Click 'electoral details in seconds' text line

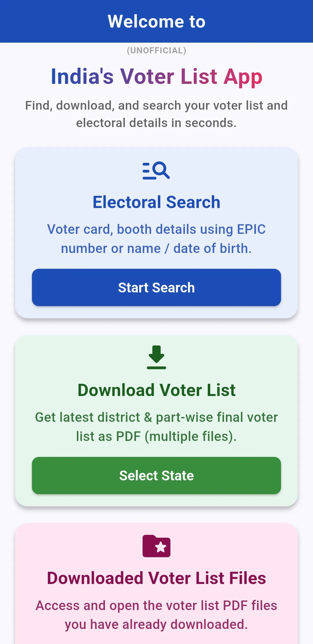click(x=156, y=123)
